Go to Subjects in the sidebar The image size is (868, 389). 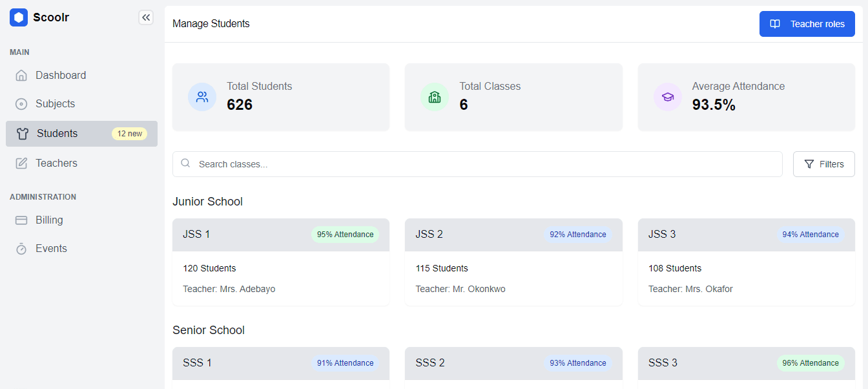point(81,104)
